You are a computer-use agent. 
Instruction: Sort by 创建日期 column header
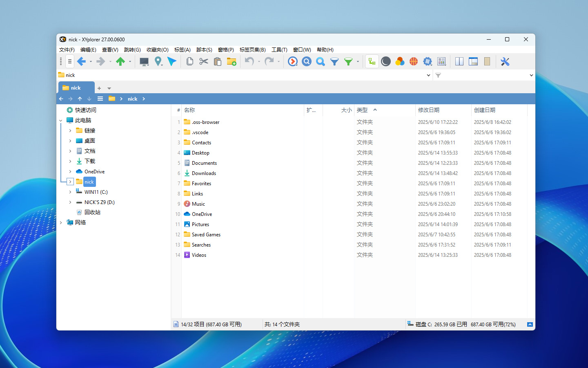click(x=499, y=110)
